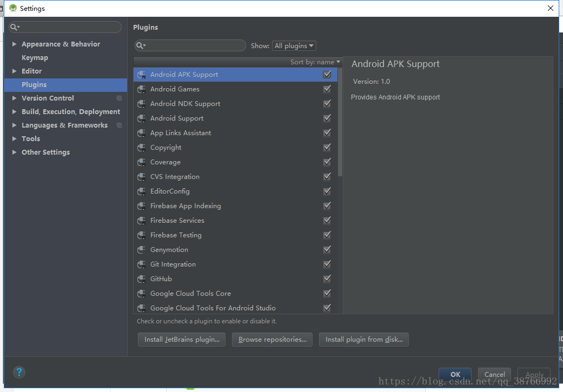Click the Google Cloud Tools Core plugin icon

pos(142,294)
